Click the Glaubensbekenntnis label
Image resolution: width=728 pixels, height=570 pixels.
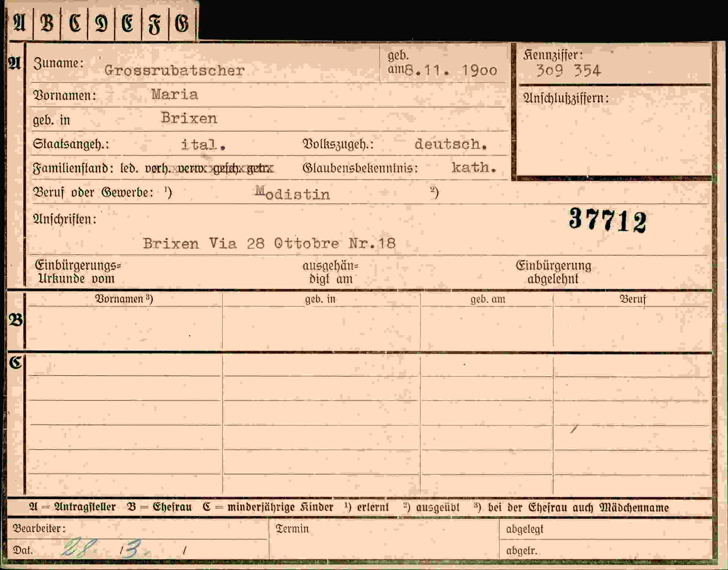(x=361, y=168)
